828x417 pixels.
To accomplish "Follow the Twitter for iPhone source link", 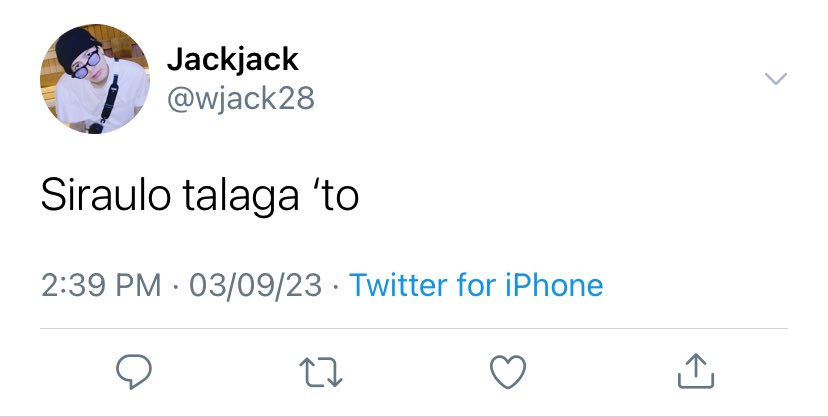I will tap(476, 285).
